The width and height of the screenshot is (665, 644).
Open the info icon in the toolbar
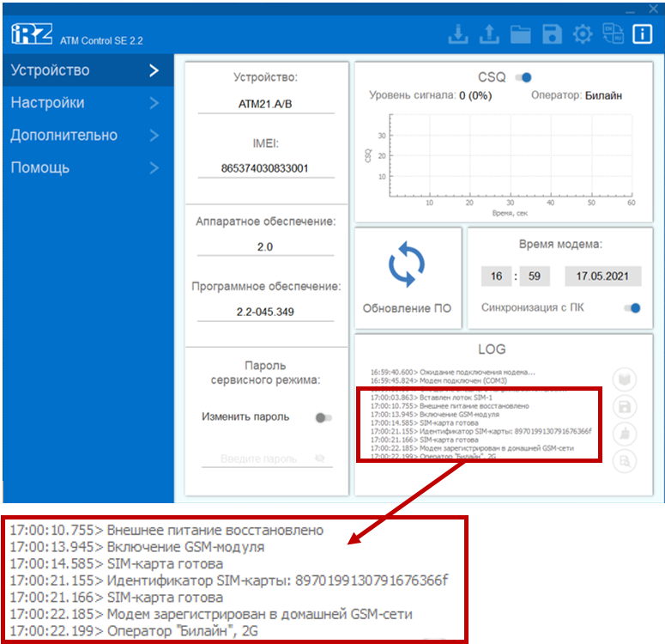pos(642,34)
